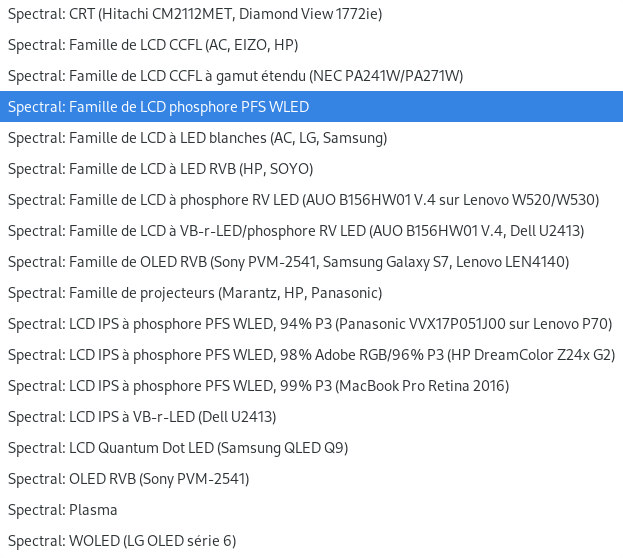This screenshot has height=558, width=623.
Task: Select OLED RVB (Sony PVM-2541) entry
Action: pos(128,479)
